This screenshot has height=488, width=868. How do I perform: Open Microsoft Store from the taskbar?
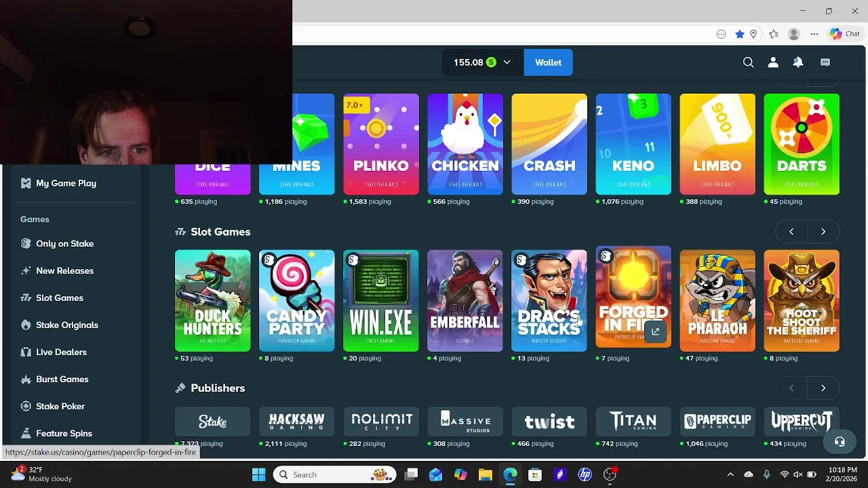pos(535,474)
